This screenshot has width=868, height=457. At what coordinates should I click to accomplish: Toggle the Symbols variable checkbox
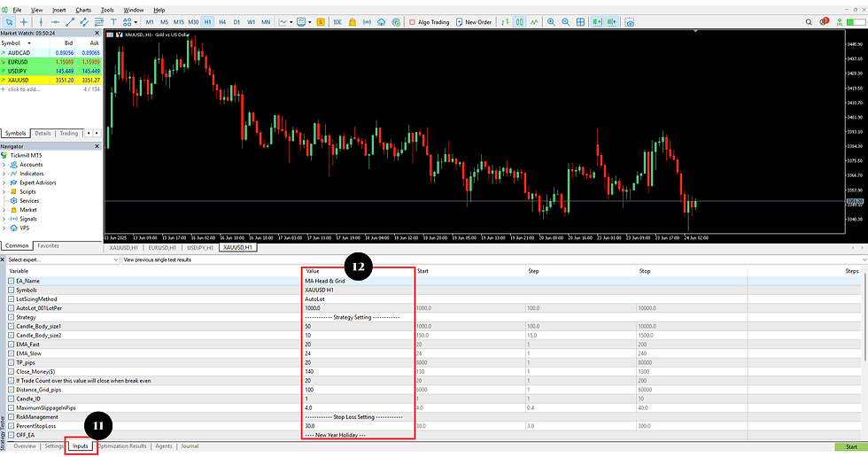[11, 290]
